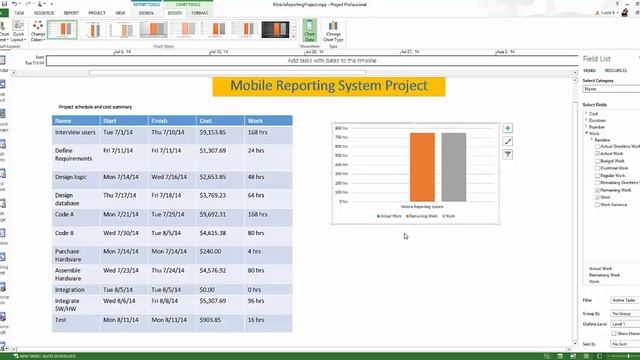Apply the second chart style thumbnail

pyautogui.click(x=94, y=30)
